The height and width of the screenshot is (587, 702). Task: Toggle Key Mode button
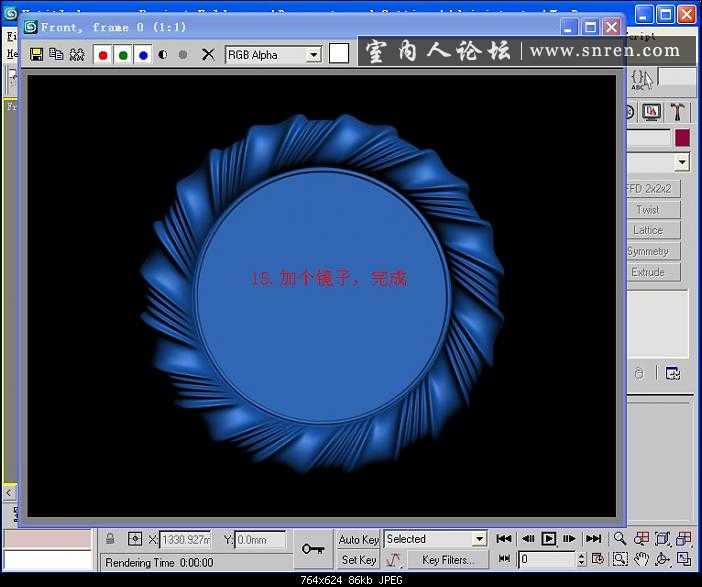[x=504, y=559]
